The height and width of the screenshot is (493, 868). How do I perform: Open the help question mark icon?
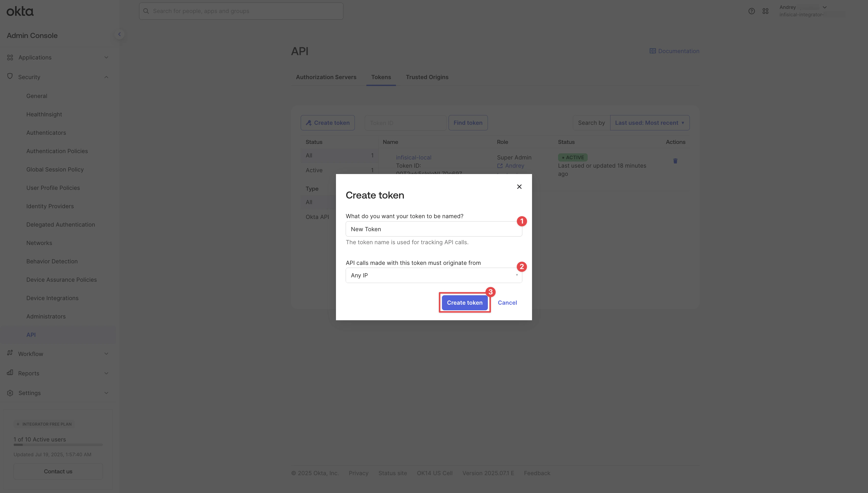coord(752,11)
